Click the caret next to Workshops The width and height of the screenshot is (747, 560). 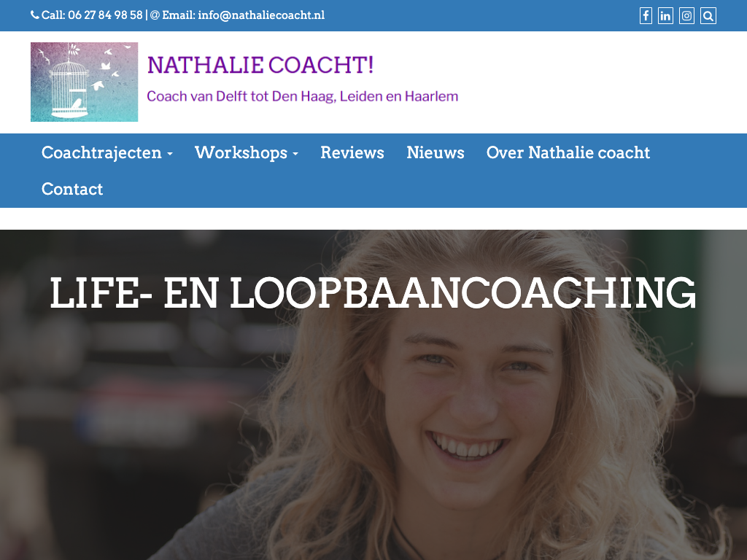coord(295,154)
